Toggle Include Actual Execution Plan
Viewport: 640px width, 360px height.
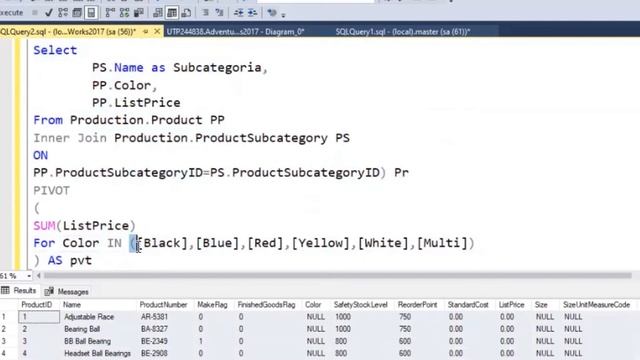tap(110, 13)
